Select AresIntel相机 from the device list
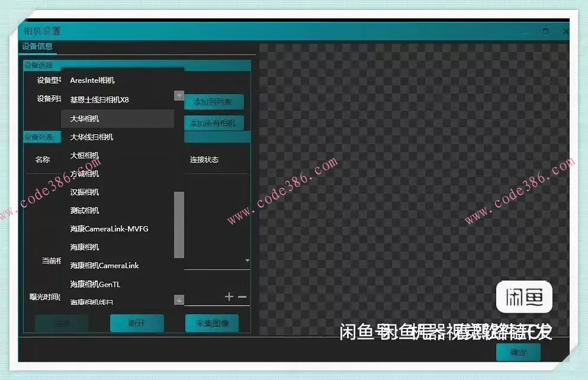The image size is (588, 380). pos(117,80)
